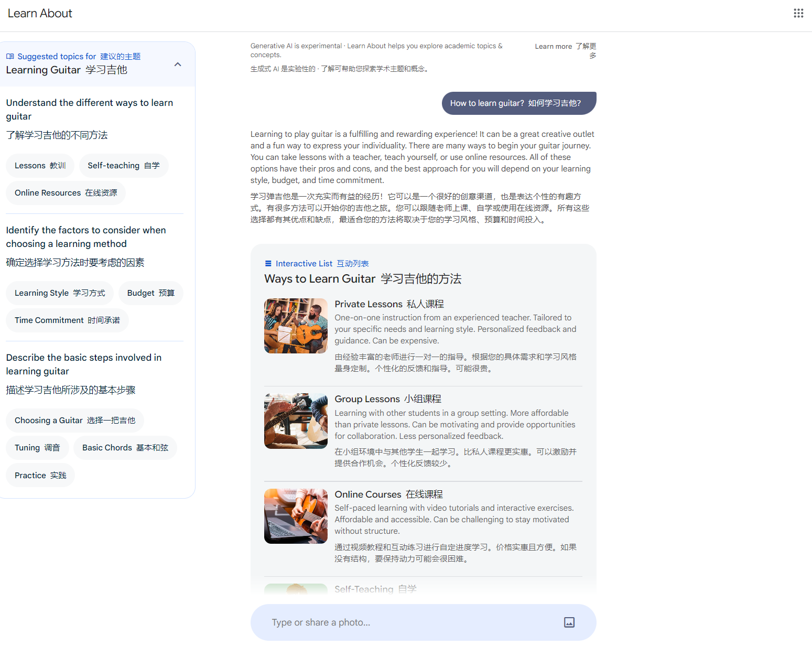Viewport: 812px width, 646px height.
Task: Click the Group Lessons heading
Action: click(x=388, y=399)
